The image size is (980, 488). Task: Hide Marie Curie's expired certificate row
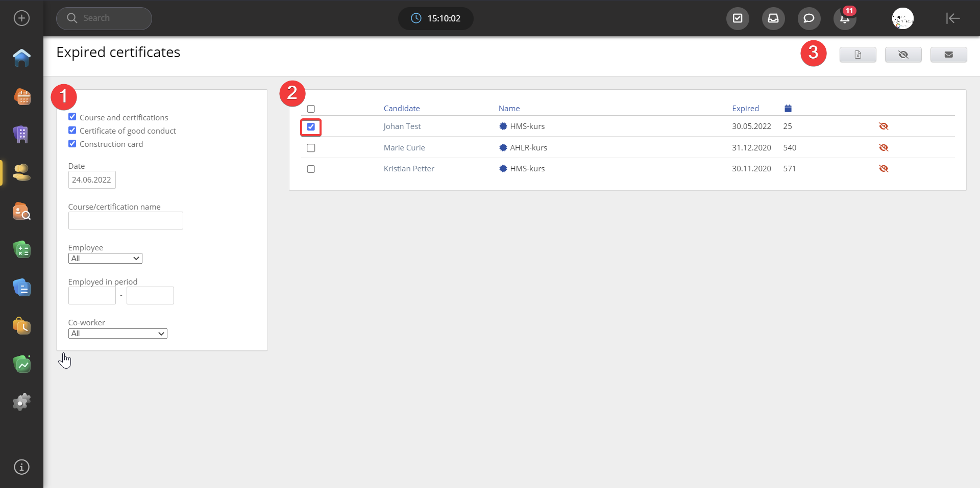point(884,148)
